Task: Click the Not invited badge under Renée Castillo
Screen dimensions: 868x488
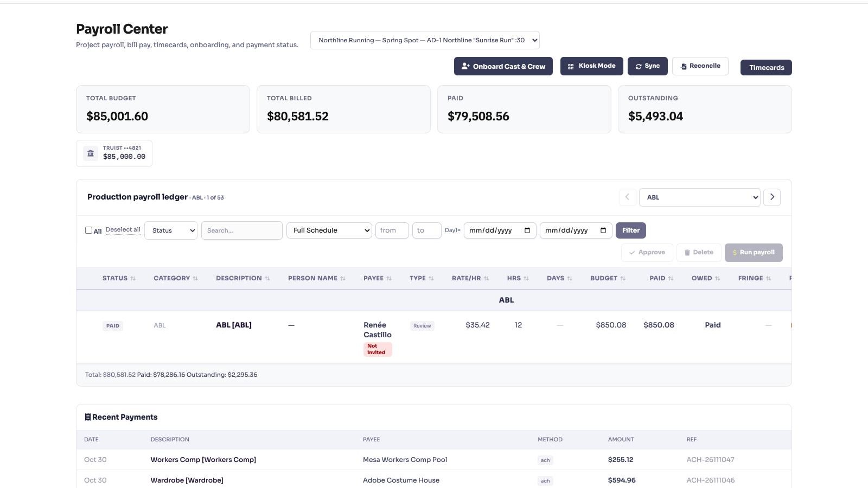Action: tap(378, 349)
